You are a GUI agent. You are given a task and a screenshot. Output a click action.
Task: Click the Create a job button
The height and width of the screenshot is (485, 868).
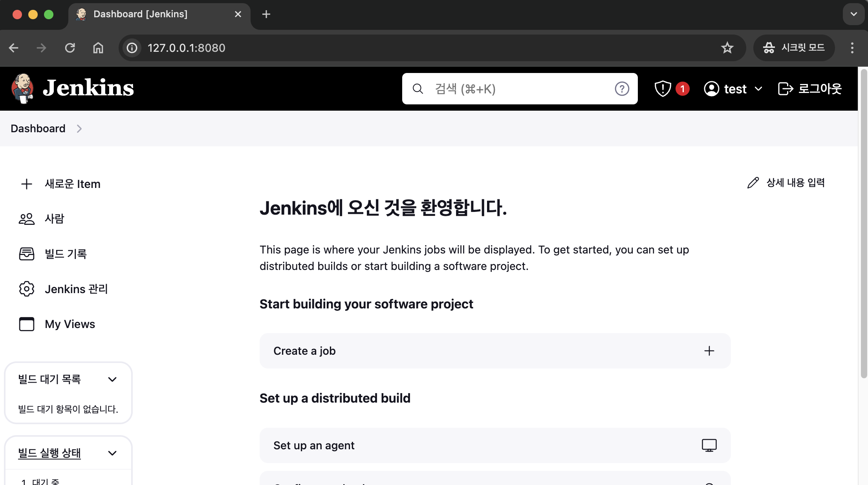[495, 351]
